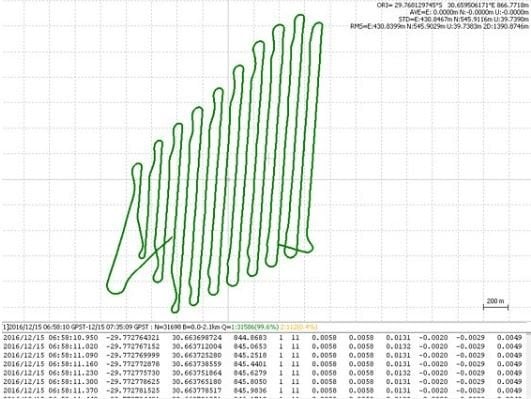Click the yellow Q=2 float ratio text
This screenshot has width=531, height=399.
tap(299, 327)
